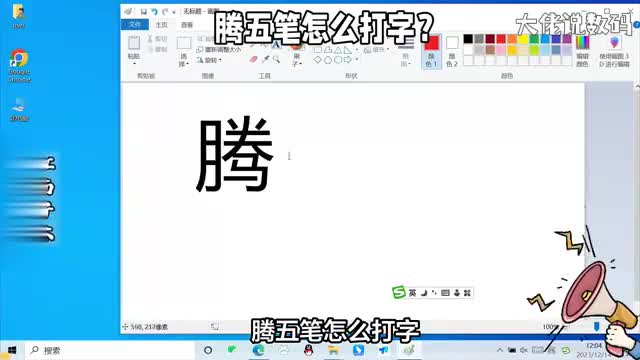This screenshot has height=360, width=640.
Task: Toggle Sogou punctuation mode icon
Action: click(x=434, y=293)
